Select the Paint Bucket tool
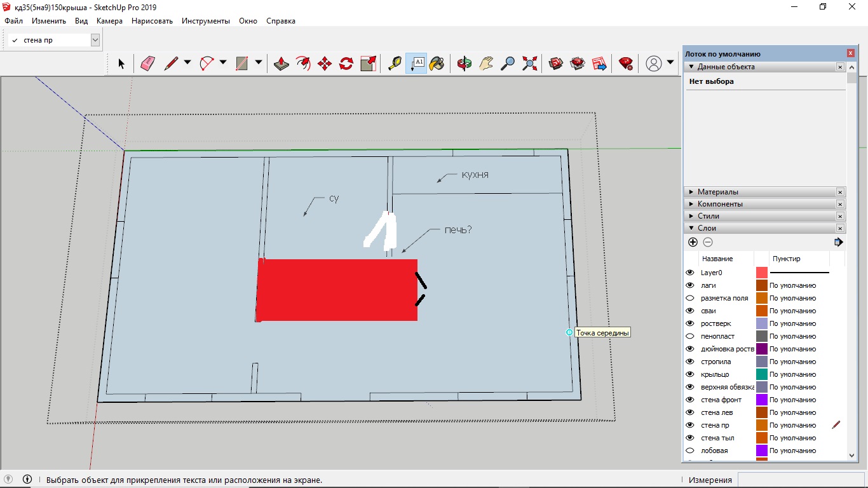This screenshot has width=868, height=488. [437, 63]
